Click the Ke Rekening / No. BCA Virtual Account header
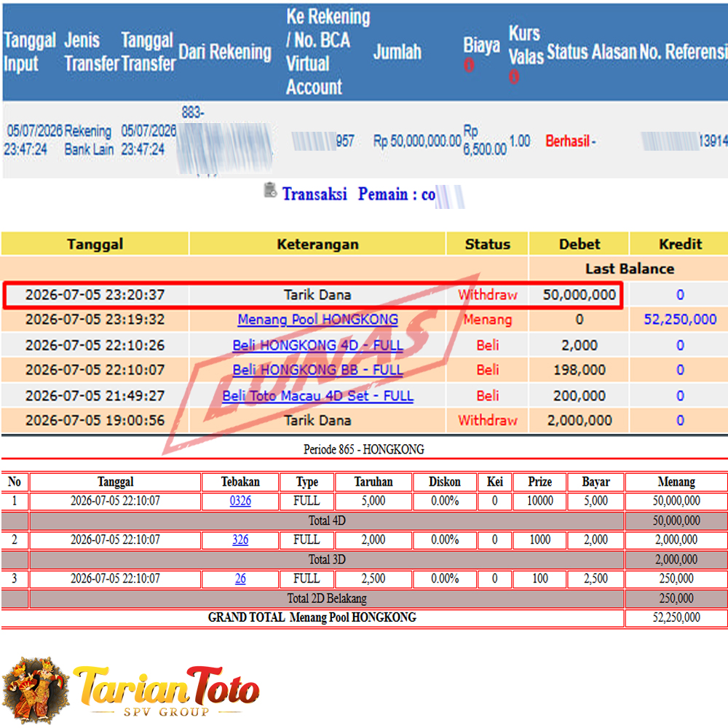Image resolution: width=728 pixels, height=728 pixels. tap(328, 52)
